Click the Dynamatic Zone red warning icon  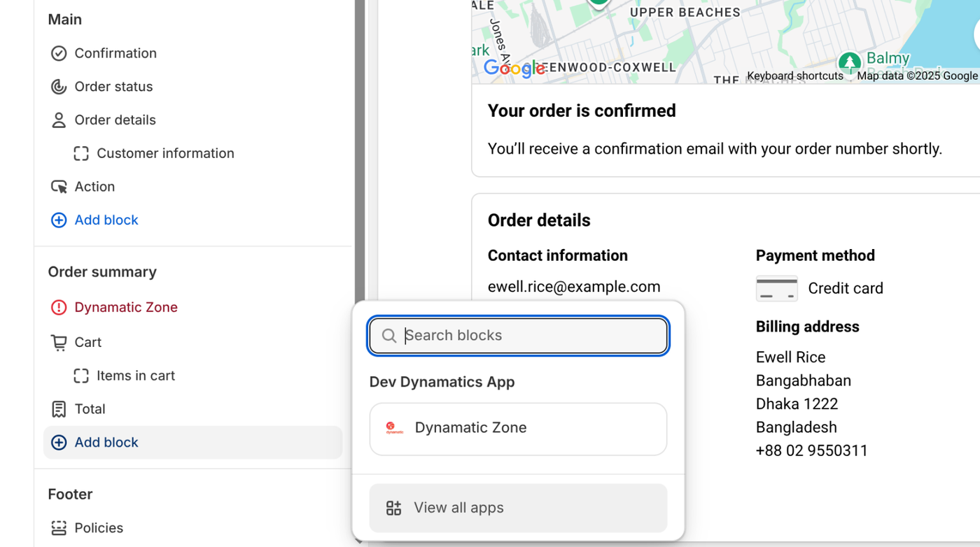click(59, 307)
